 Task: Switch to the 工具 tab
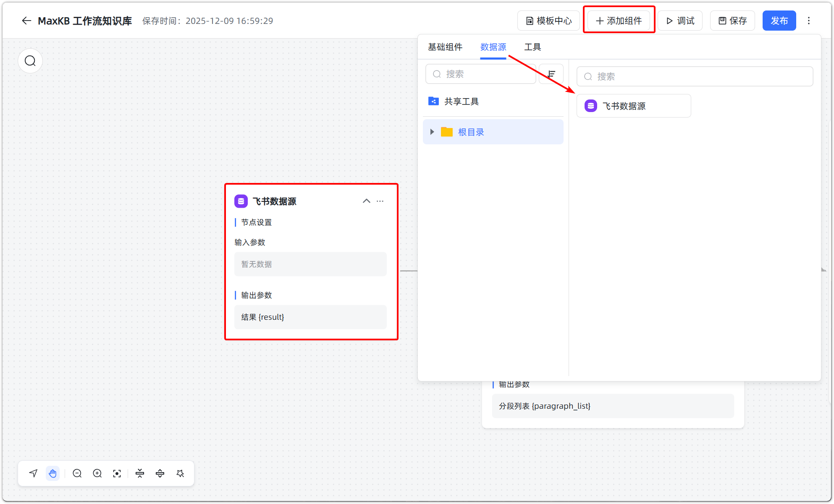pyautogui.click(x=532, y=47)
